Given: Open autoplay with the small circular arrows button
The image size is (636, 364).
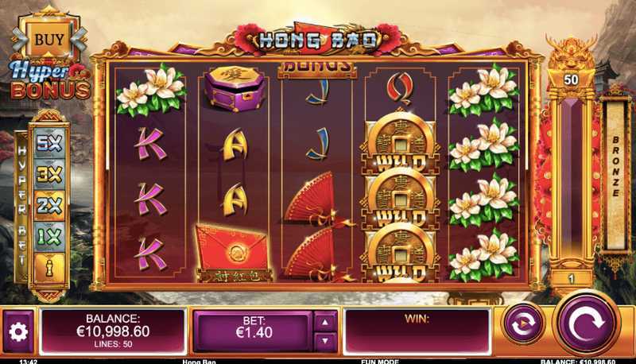Looking at the screenshot, I should (x=523, y=324).
